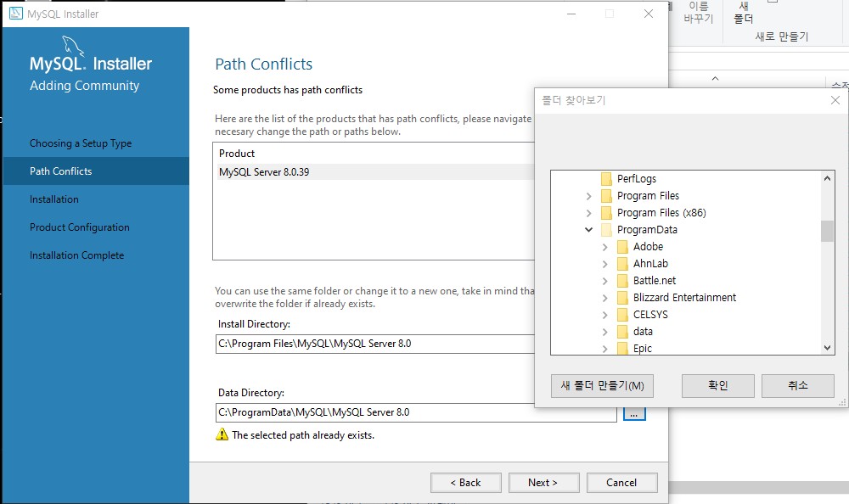
Task: Close the 폴더 찾아보기 dialog
Action: (x=835, y=100)
